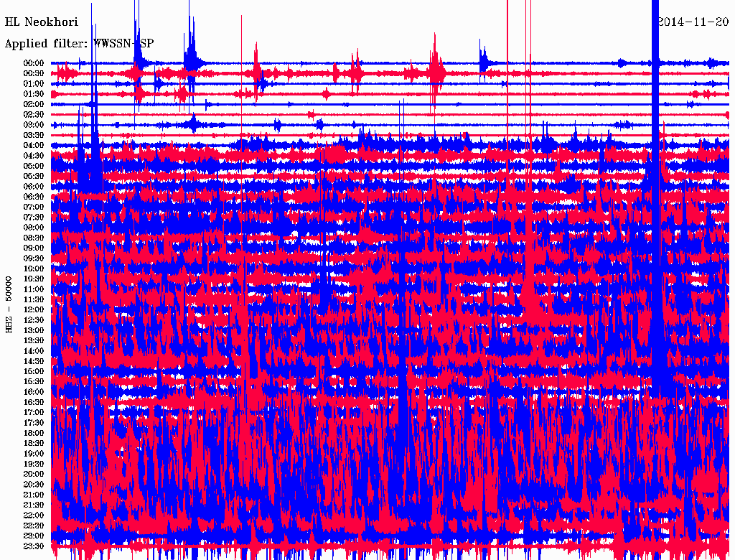This screenshot has width=735, height=560.
Task: Select the 20:30 time label
Action: click(33, 485)
